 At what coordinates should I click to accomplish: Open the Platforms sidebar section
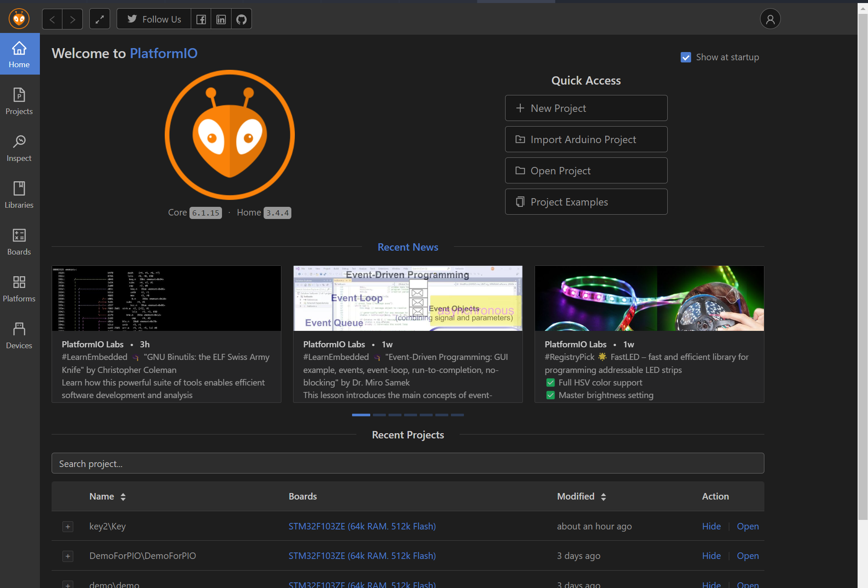tap(19, 288)
